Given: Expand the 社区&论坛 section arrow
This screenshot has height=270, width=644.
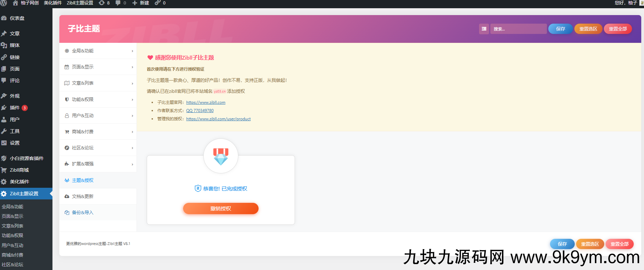Looking at the screenshot, I should 132,148.
